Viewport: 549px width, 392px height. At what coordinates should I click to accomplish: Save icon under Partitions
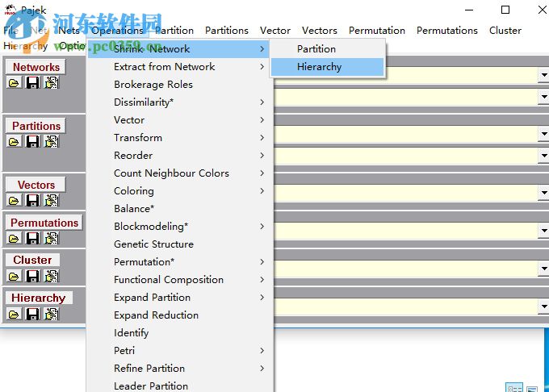pyautogui.click(x=33, y=142)
